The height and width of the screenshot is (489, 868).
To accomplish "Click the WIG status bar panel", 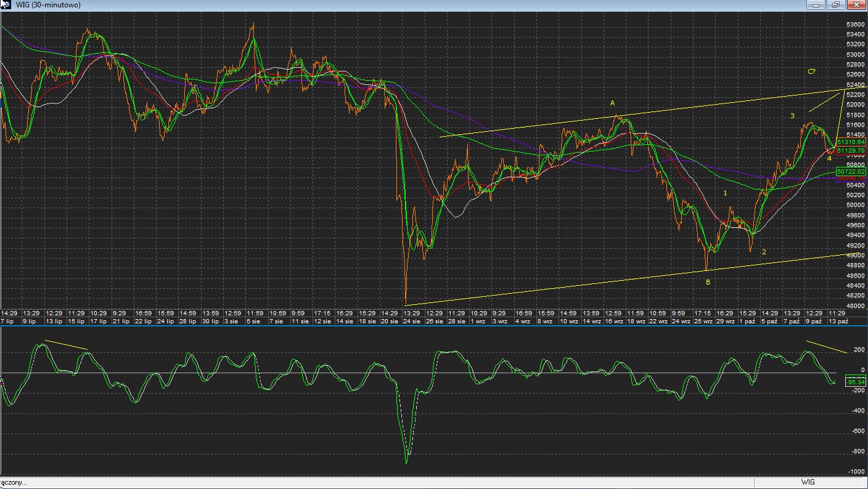I will 808,482.
